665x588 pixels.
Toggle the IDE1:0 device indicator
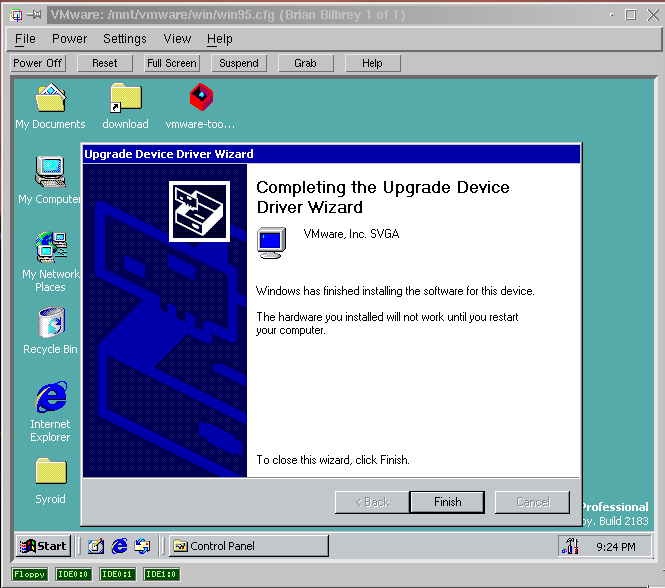click(161, 574)
